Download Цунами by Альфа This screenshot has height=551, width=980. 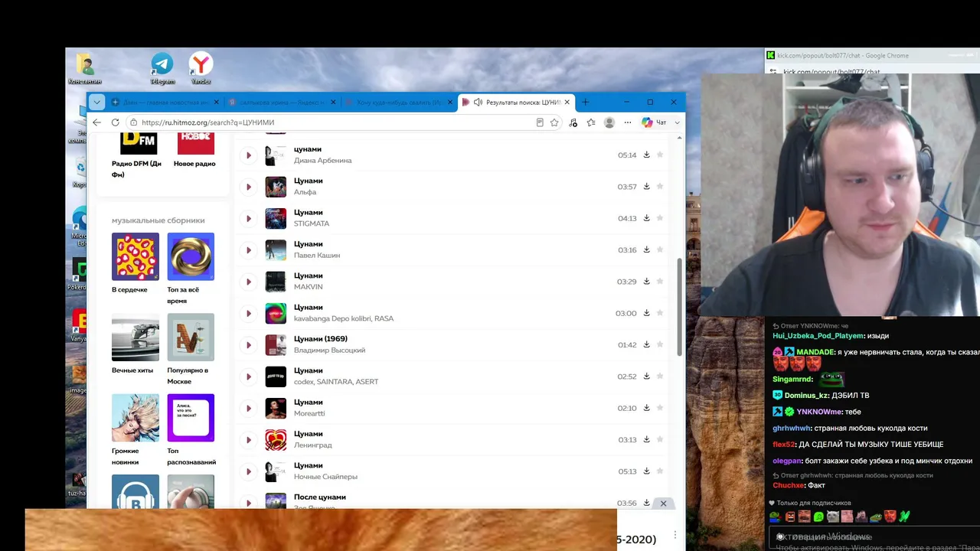tap(646, 186)
